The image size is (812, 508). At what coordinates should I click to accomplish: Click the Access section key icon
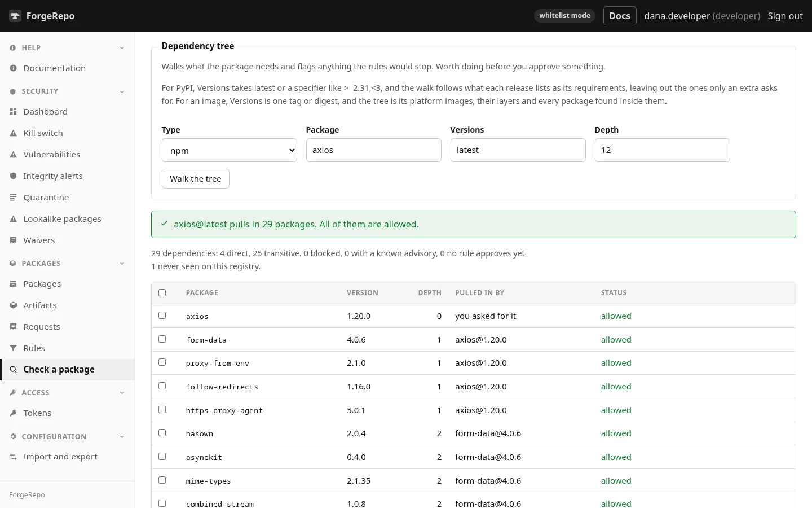(x=12, y=393)
